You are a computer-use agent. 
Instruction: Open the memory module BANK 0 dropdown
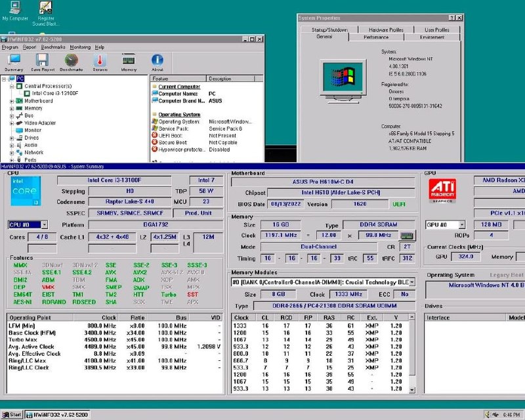click(411, 282)
